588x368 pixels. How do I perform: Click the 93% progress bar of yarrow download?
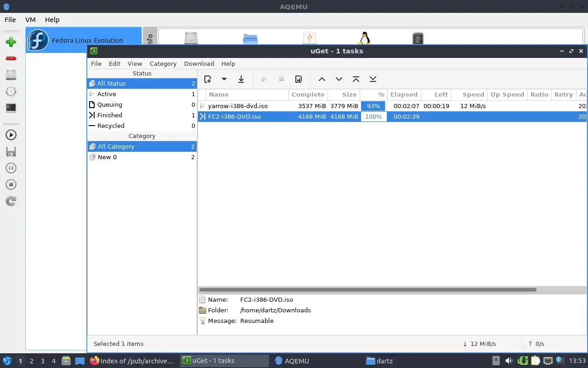point(373,106)
